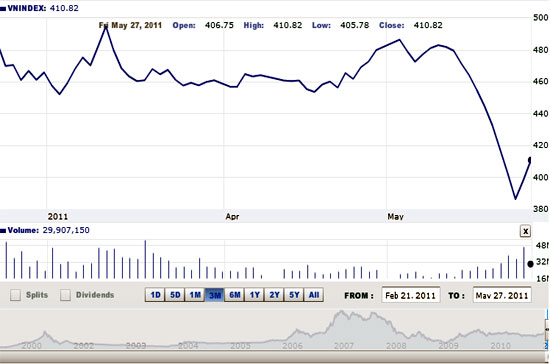This screenshot has width=550, height=364.
Task: Select the 1M time range
Action: click(195, 295)
